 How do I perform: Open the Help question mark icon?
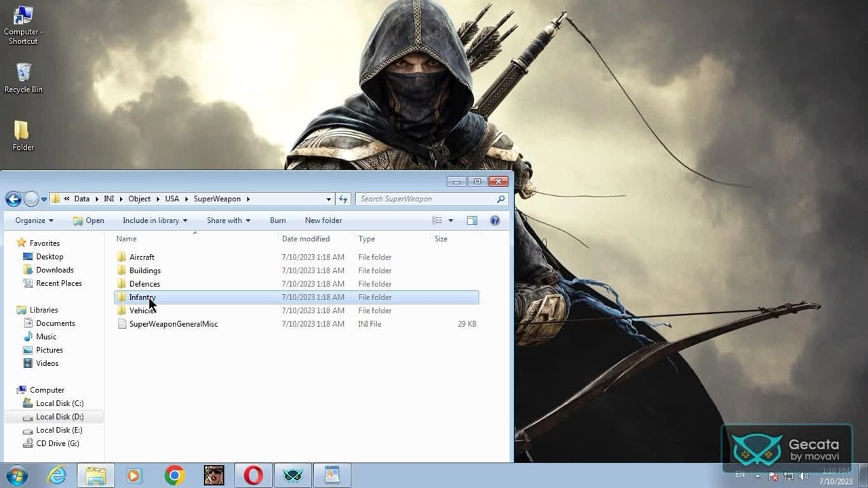(x=495, y=220)
